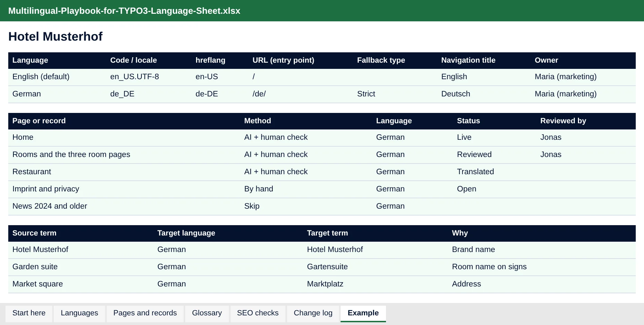This screenshot has width=644, height=325.
Task: Select Rooms and the three room pages
Action: (x=71, y=155)
